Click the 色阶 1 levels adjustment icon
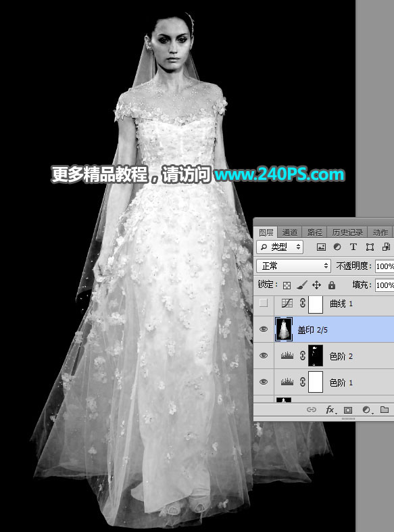 [x=287, y=382]
